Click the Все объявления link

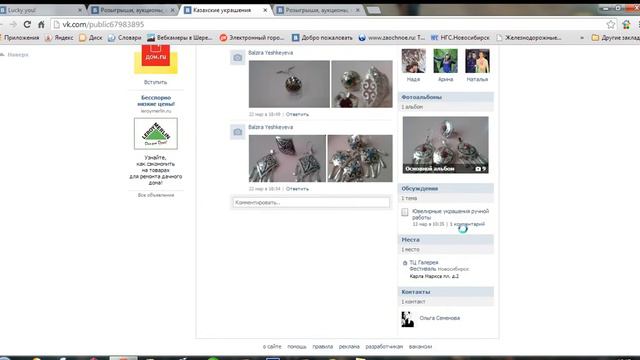(156, 195)
